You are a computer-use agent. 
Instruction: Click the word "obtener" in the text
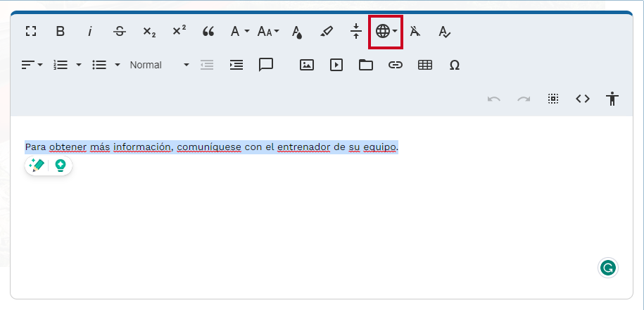coord(68,147)
